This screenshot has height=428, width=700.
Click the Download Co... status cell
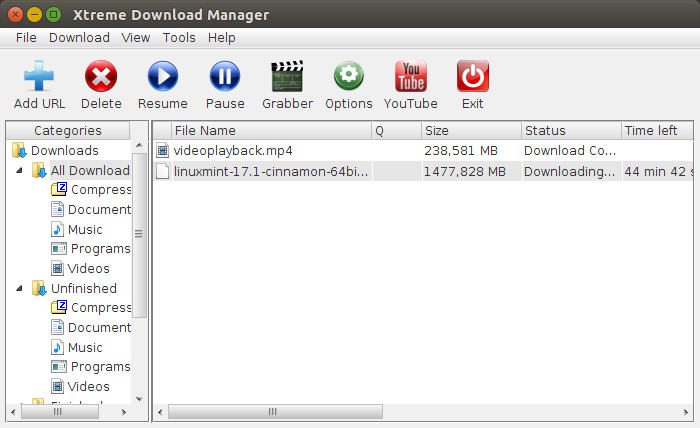[x=570, y=150]
